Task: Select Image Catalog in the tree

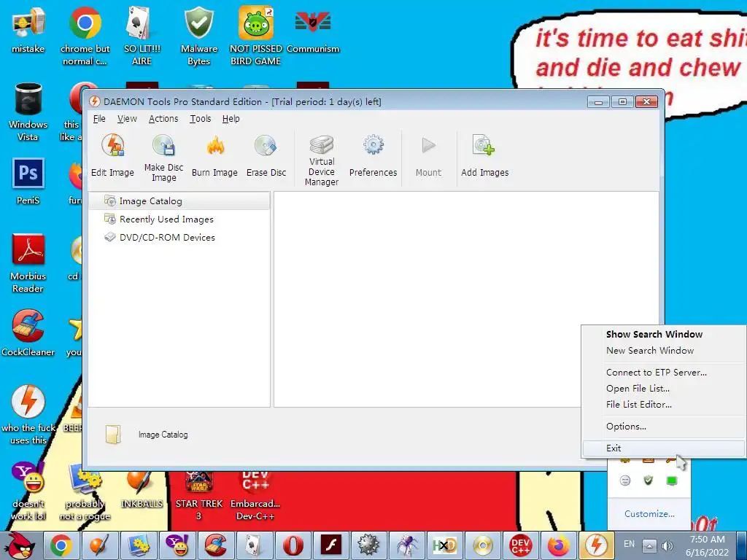Action: (179, 201)
